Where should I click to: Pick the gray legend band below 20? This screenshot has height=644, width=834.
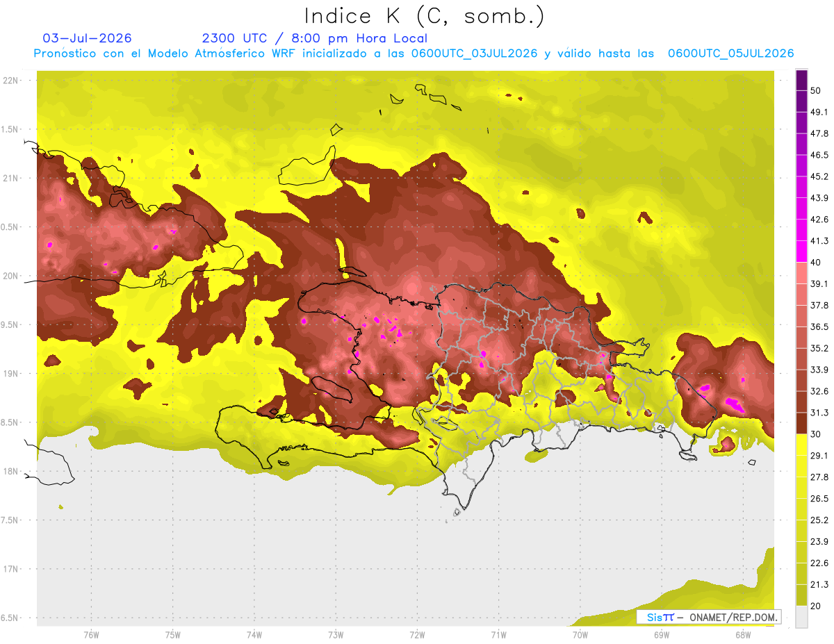pyautogui.click(x=801, y=616)
